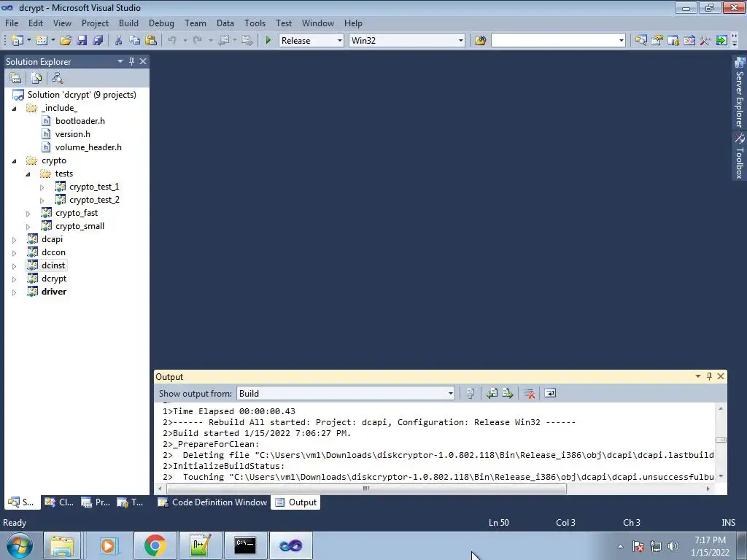Image resolution: width=747 pixels, height=560 pixels.
Task: Click the Add New Item toolbar icon
Action: point(42,41)
